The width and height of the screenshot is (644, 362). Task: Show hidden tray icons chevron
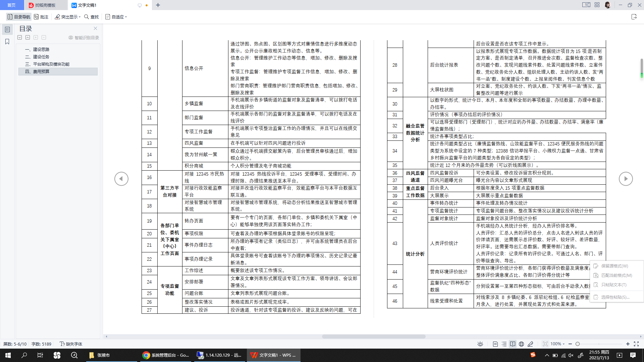(x=547, y=355)
